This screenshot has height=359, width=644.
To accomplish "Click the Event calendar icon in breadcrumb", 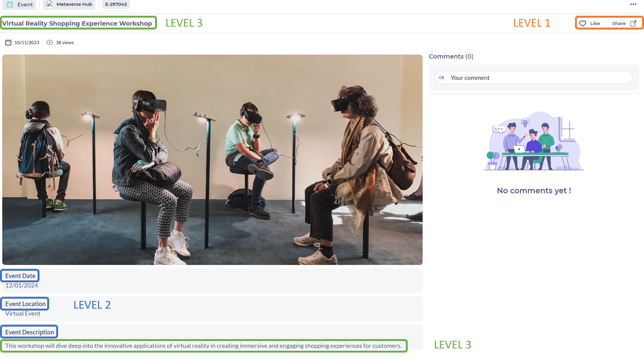I will [10, 4].
